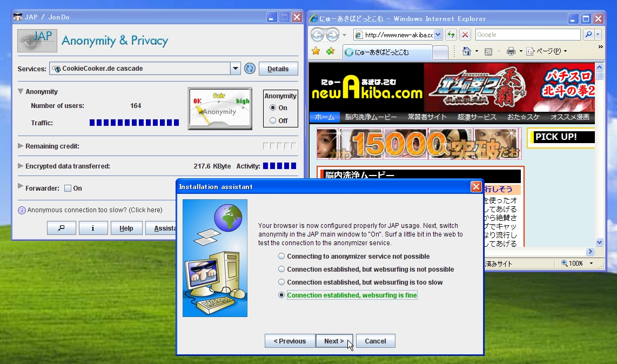Viewport: 617px width, 364px height.
Task: Click the Traffic level bar indicator
Action: [x=134, y=123]
